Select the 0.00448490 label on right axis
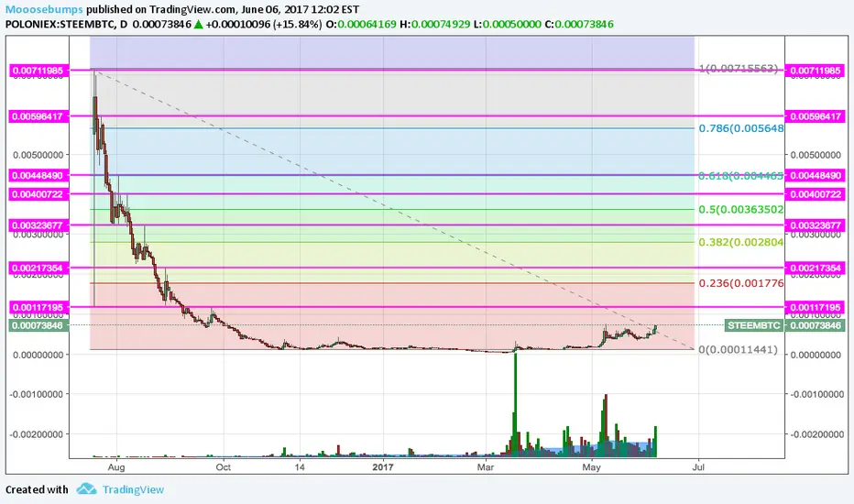Image resolution: width=854 pixels, height=504 pixels. click(x=816, y=175)
